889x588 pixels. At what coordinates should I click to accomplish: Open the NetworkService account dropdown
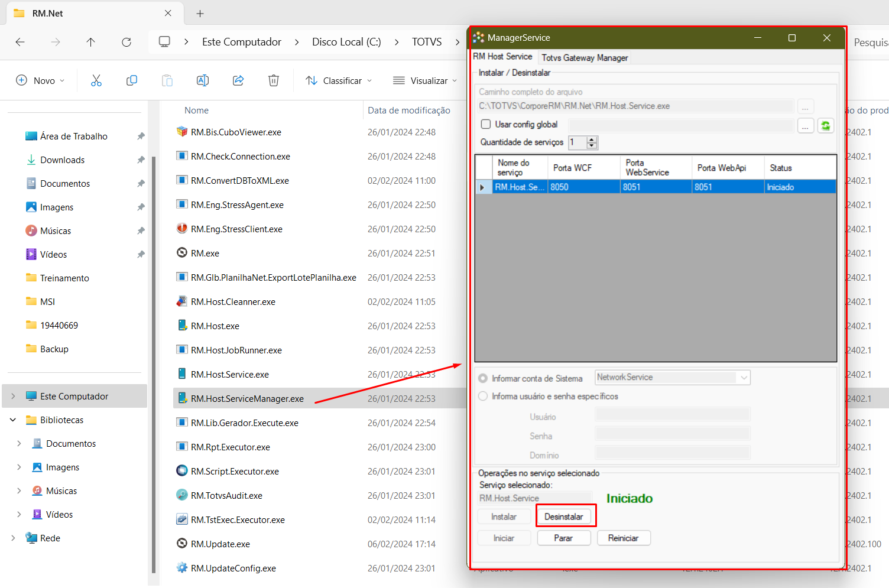[x=744, y=378]
